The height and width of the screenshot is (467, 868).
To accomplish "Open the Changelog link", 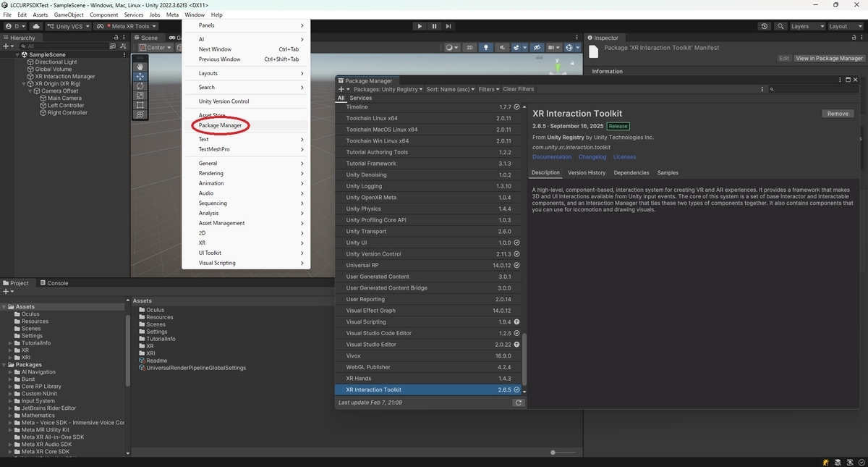I will pos(592,156).
